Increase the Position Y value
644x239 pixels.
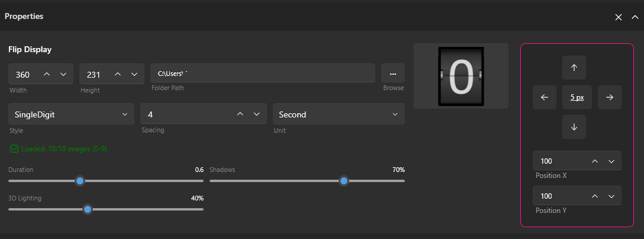(595, 196)
